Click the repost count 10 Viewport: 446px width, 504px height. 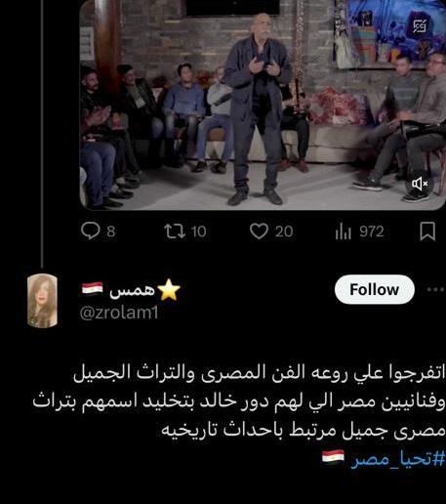[198, 231]
